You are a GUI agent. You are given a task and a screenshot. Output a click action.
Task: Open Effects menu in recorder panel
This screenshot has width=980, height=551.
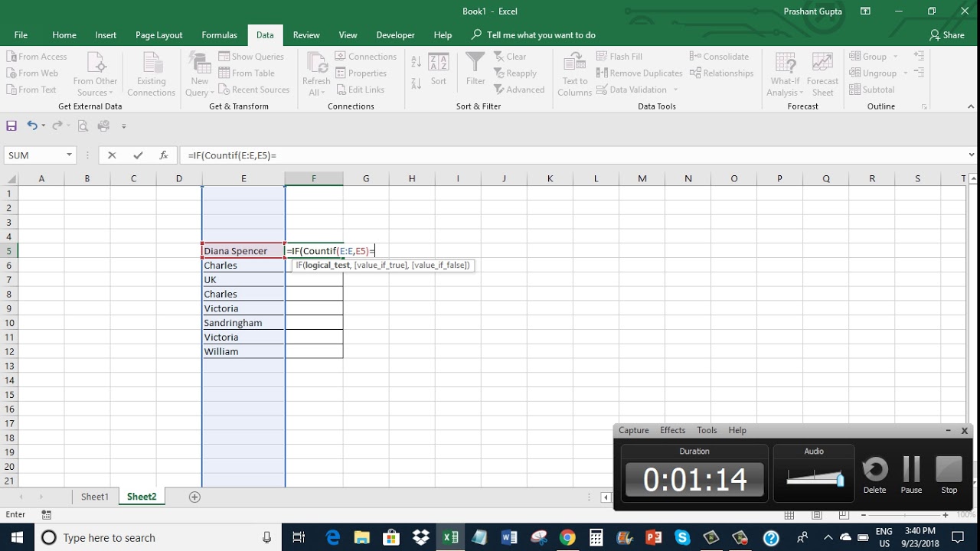(x=673, y=430)
